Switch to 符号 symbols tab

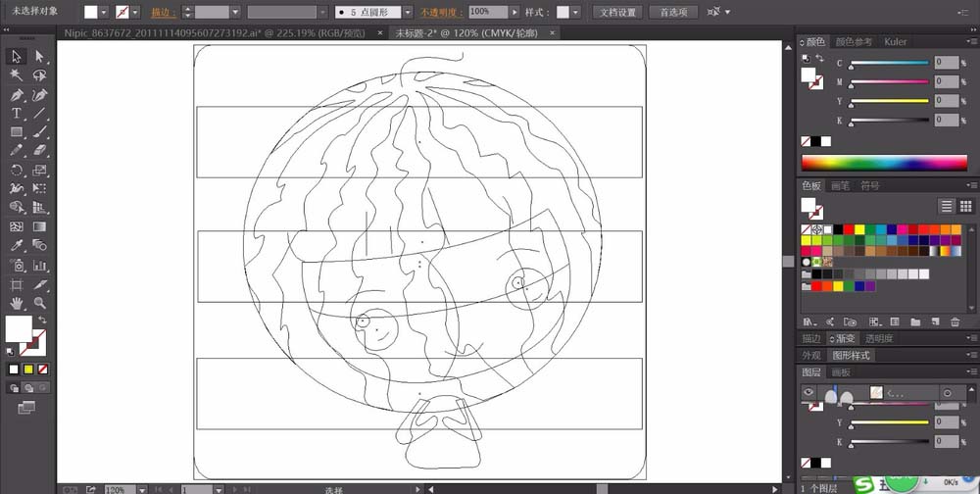point(870,185)
